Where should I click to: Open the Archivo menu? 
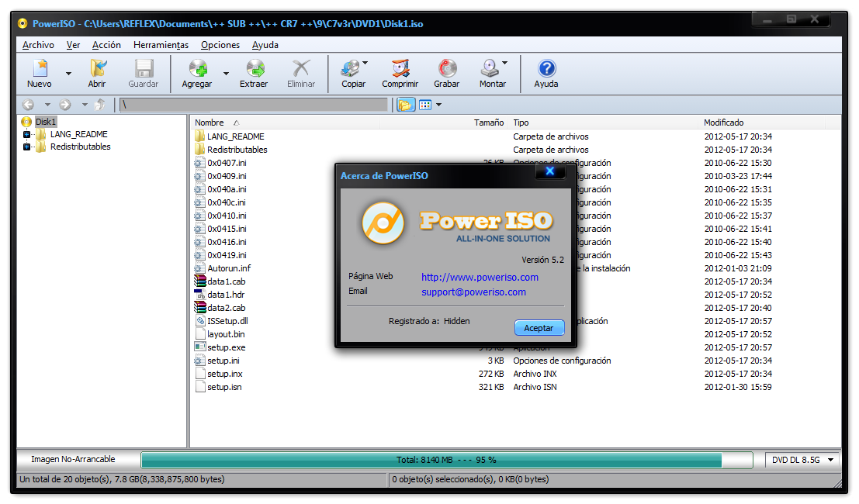[38, 45]
